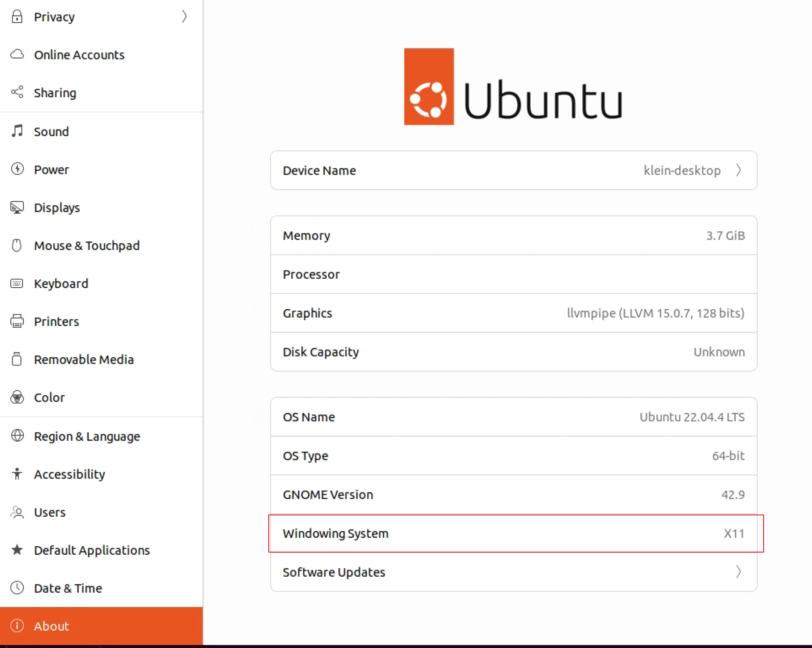Select the highlighted About entry

tap(101, 626)
